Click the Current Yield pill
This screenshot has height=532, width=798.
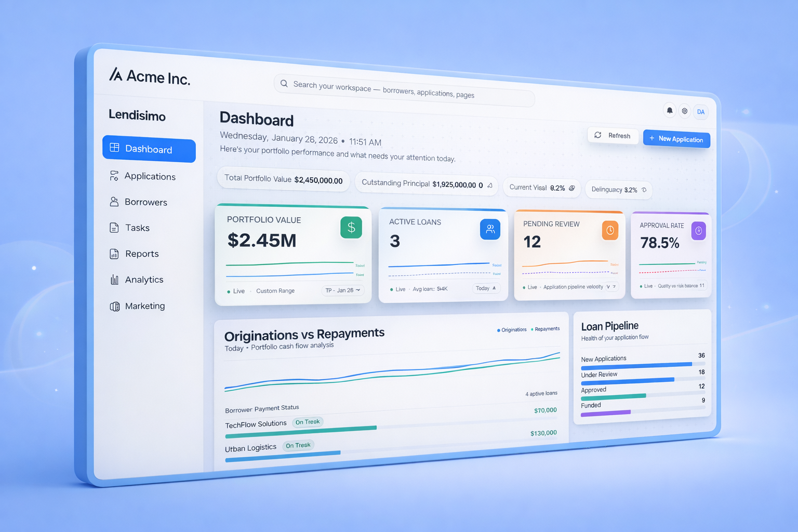pyautogui.click(x=542, y=188)
